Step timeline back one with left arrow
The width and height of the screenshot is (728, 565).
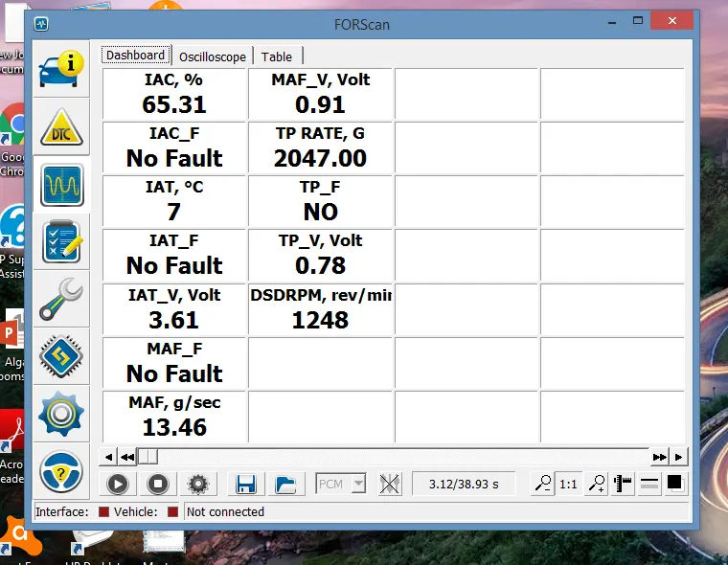click(x=108, y=457)
